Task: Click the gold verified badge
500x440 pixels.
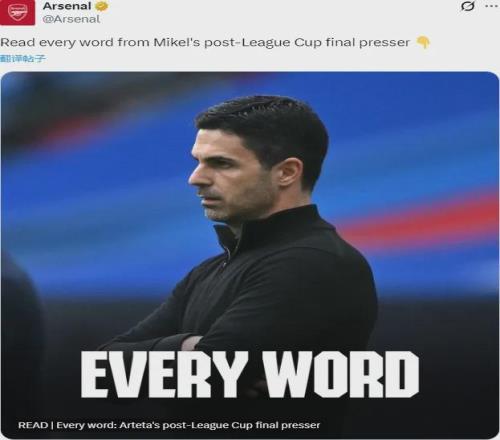Action: pyautogui.click(x=101, y=6)
